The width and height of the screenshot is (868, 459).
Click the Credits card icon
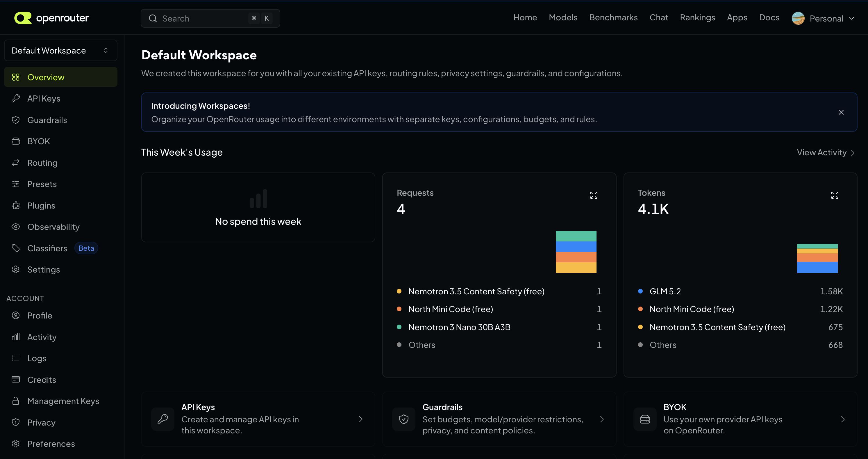pyautogui.click(x=16, y=380)
